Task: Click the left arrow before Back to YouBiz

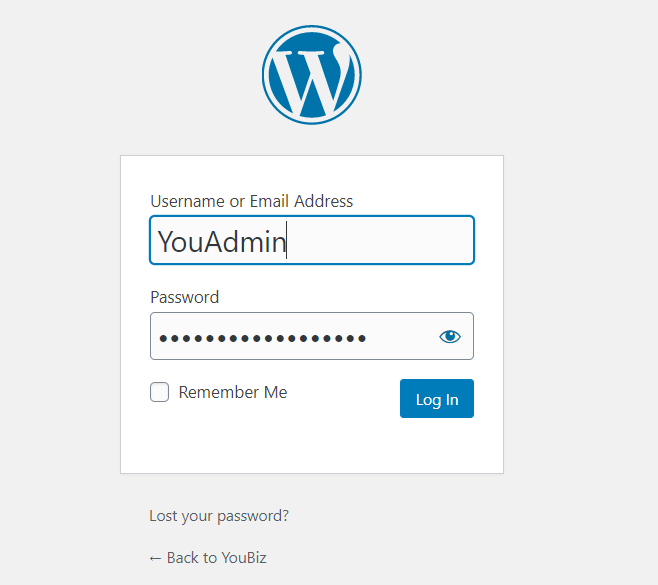Action: 155,559
